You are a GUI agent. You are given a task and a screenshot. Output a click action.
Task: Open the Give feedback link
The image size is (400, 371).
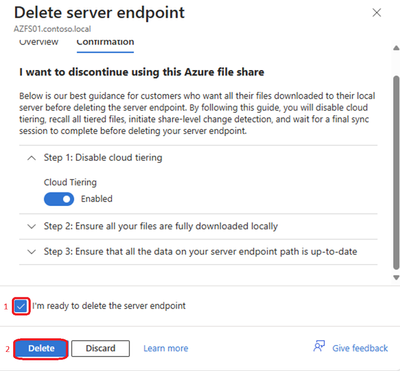[x=360, y=348]
